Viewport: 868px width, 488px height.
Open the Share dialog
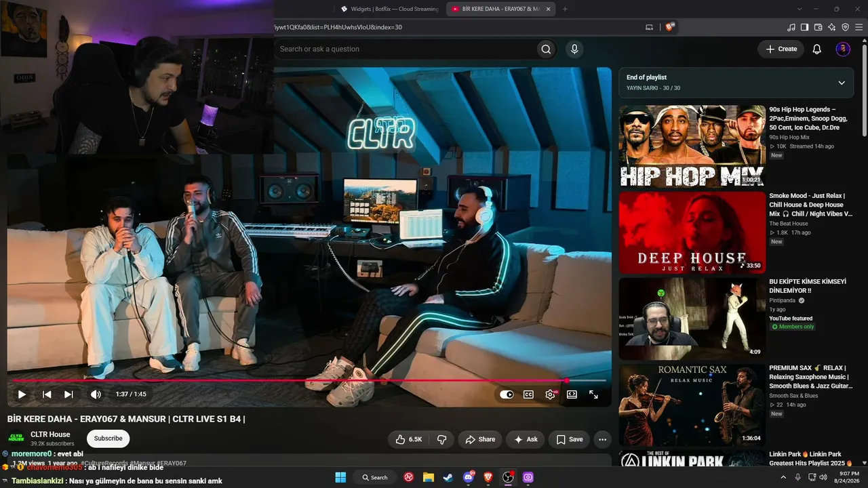pyautogui.click(x=480, y=439)
